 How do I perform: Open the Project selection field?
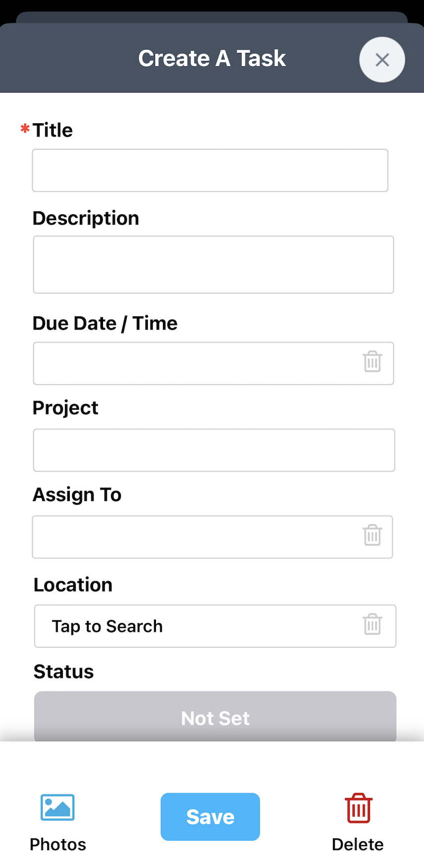click(x=213, y=450)
